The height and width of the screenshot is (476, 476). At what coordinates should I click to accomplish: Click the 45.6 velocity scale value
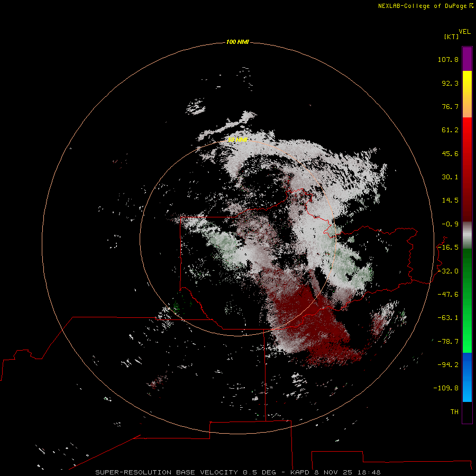(x=450, y=153)
